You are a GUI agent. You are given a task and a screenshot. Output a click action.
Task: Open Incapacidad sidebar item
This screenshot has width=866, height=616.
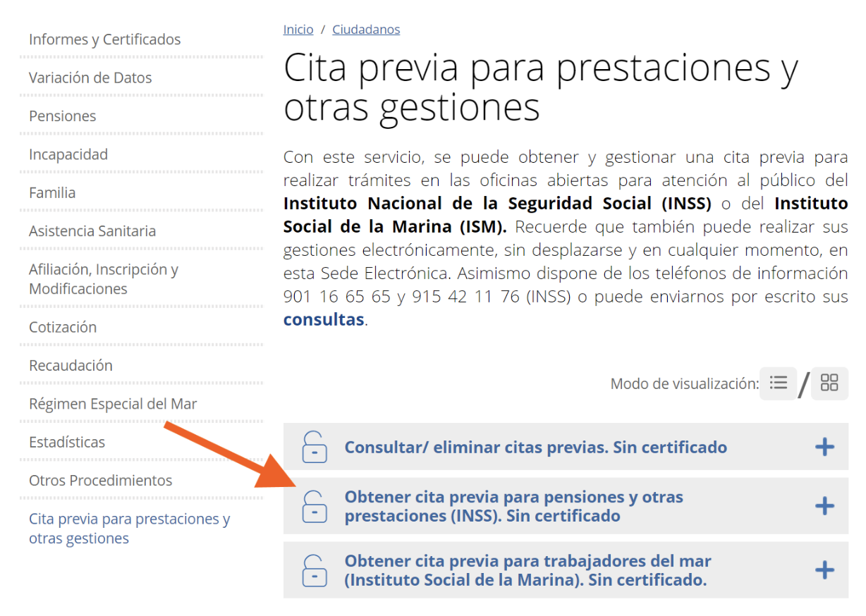tap(68, 154)
